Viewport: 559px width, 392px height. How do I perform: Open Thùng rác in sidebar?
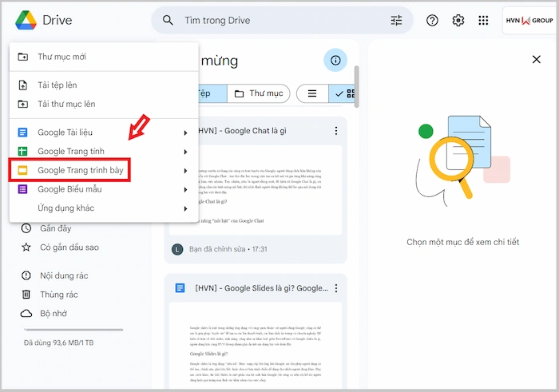(59, 295)
